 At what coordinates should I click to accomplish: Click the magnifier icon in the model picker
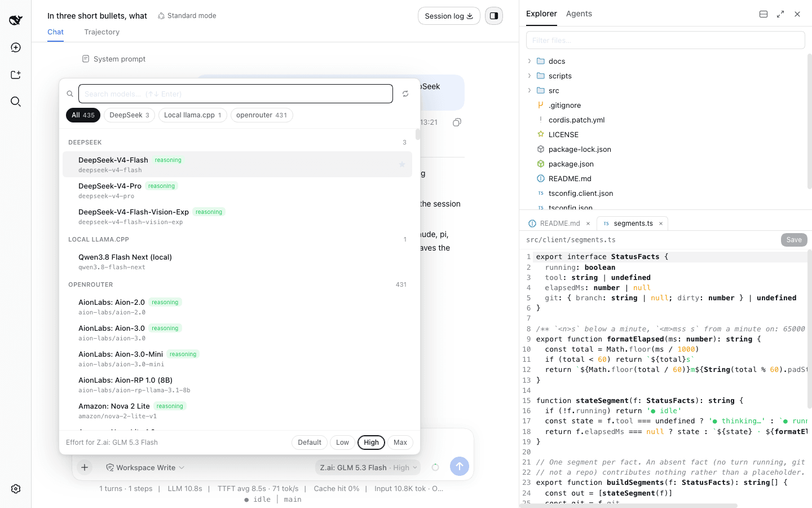(x=70, y=94)
